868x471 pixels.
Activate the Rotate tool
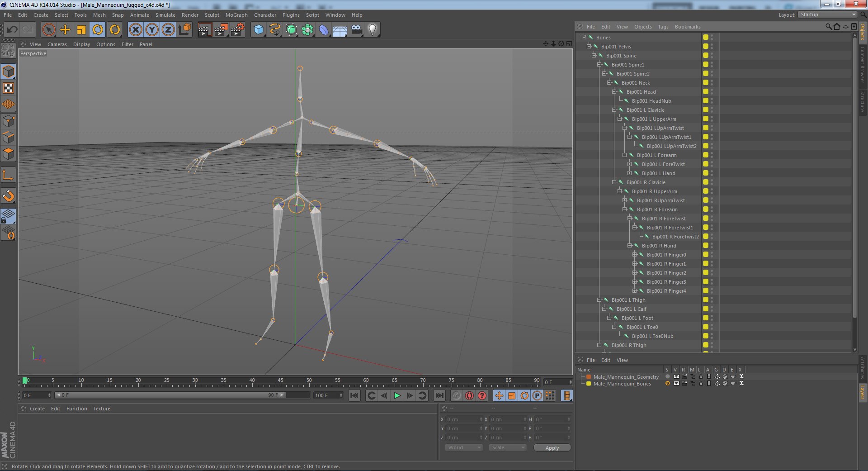(98, 30)
